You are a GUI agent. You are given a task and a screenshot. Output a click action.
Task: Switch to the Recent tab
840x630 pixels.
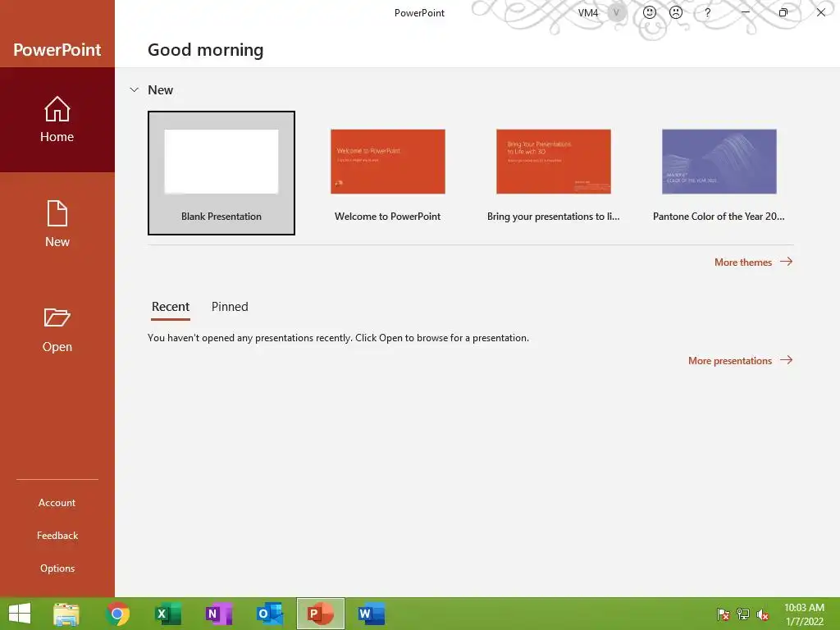click(x=171, y=307)
